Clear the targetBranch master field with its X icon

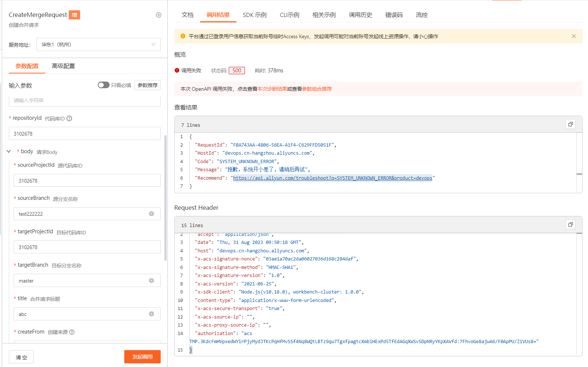pyautogui.click(x=152, y=281)
